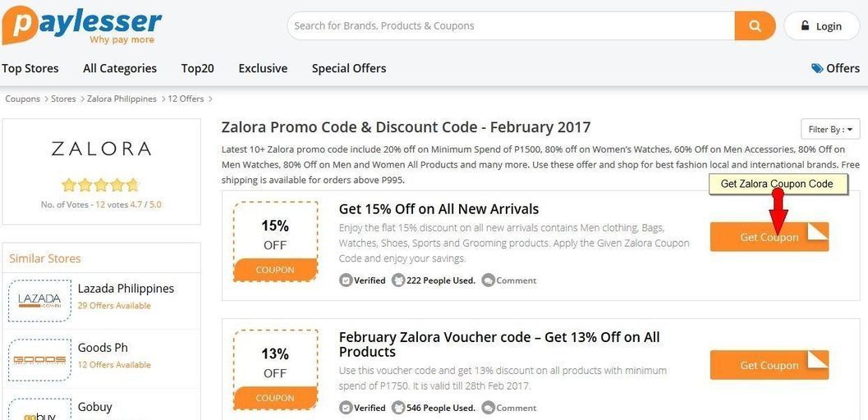Click the Goods Ph logo thumbnail
The height and width of the screenshot is (420, 868).
[x=39, y=358]
